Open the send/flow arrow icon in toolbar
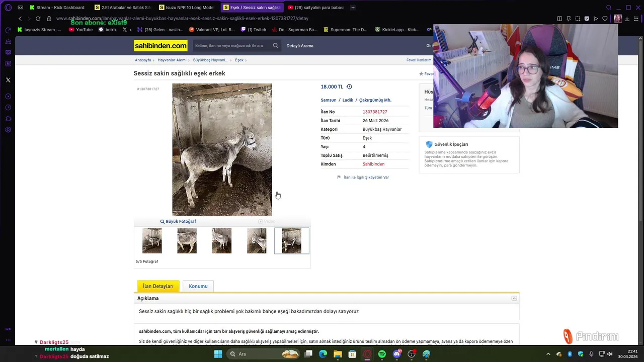 (596, 19)
